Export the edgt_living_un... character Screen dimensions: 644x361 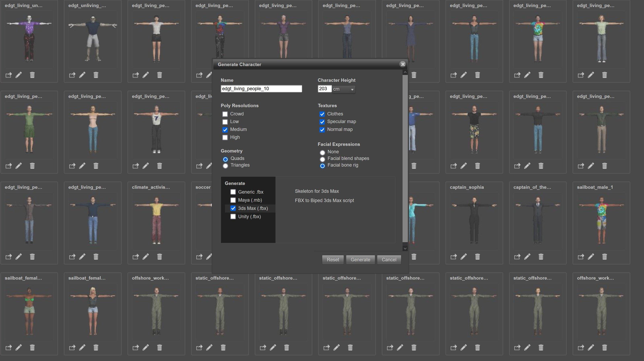click(x=8, y=75)
